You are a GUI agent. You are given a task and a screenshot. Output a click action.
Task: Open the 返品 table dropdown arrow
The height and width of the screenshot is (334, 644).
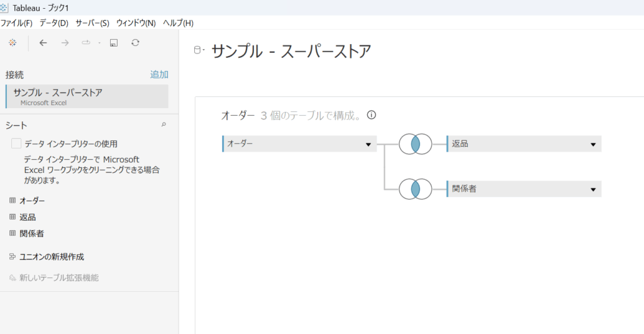[x=592, y=145]
